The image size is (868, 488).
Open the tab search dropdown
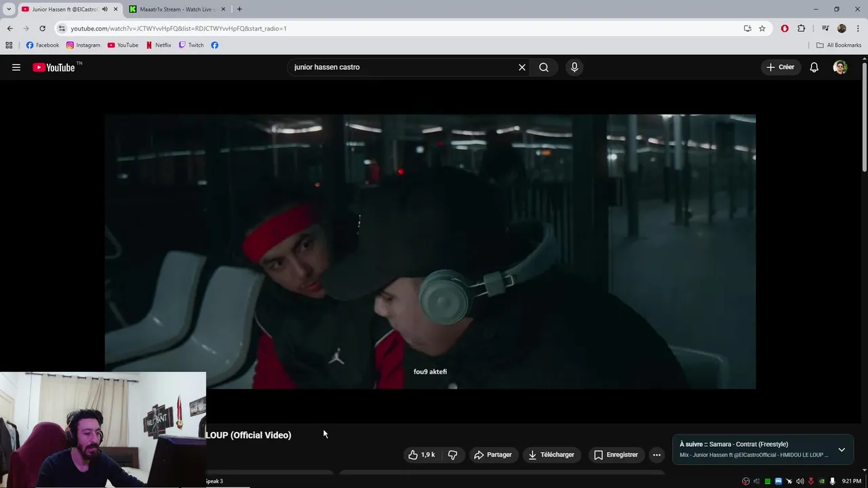(9, 9)
